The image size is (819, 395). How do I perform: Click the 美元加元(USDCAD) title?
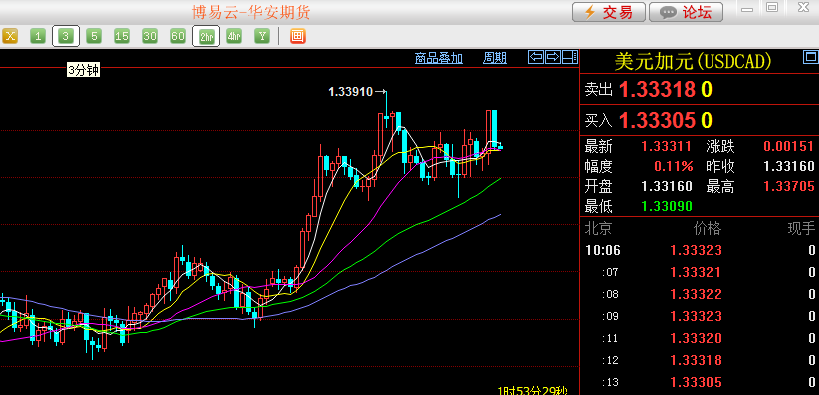[693, 62]
